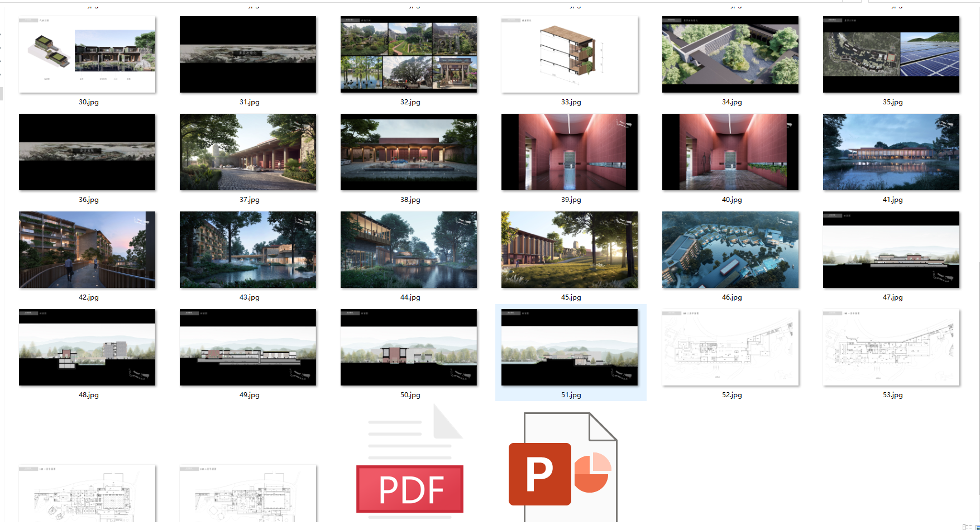Select 39.jpg red interior hall thumbnail
The height and width of the screenshot is (530, 980).
570,152
